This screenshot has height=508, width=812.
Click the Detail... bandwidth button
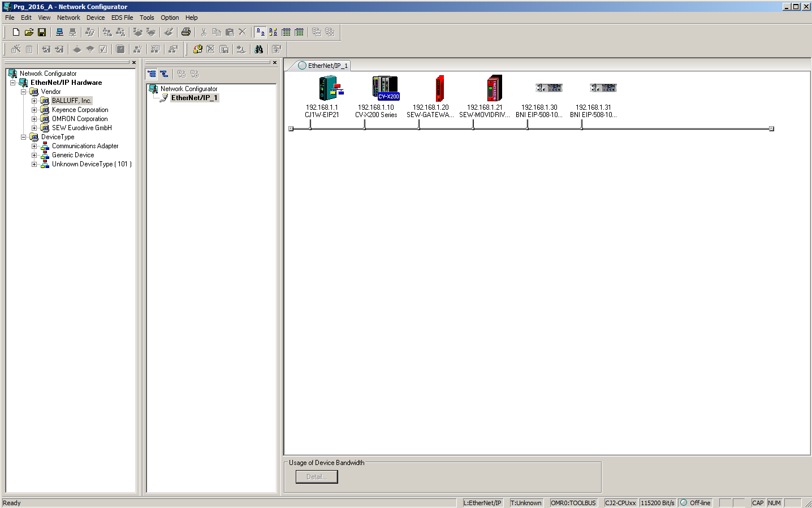pos(317,477)
